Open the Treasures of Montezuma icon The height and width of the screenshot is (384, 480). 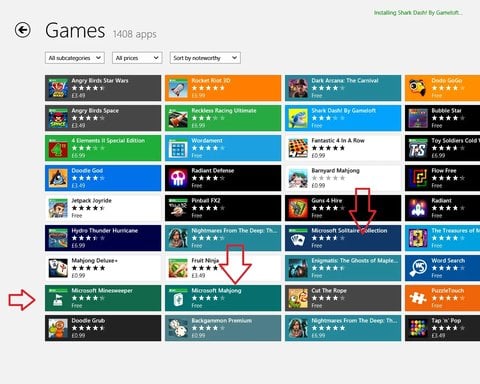pos(418,238)
